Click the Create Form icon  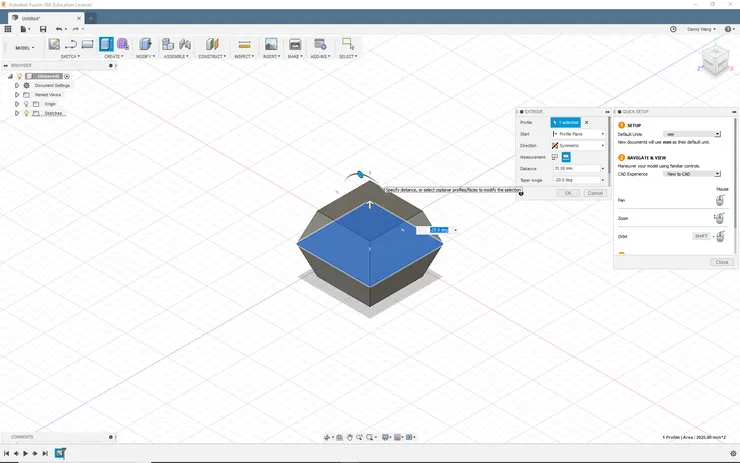(122, 45)
